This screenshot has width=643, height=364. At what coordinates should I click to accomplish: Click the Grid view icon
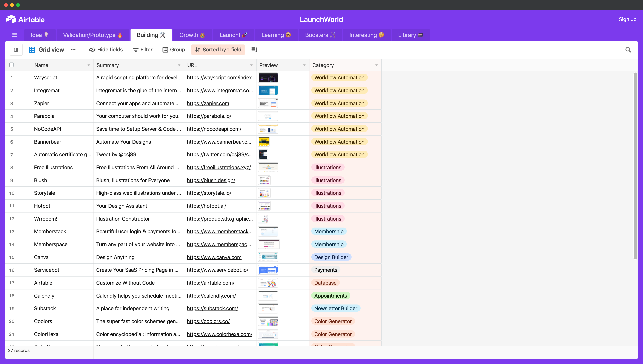tap(32, 50)
